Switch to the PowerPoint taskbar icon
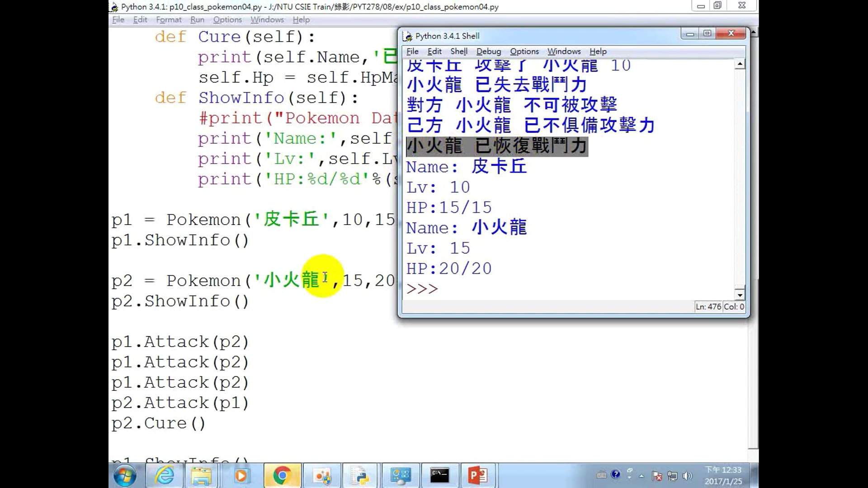The height and width of the screenshot is (488, 868). tap(478, 475)
